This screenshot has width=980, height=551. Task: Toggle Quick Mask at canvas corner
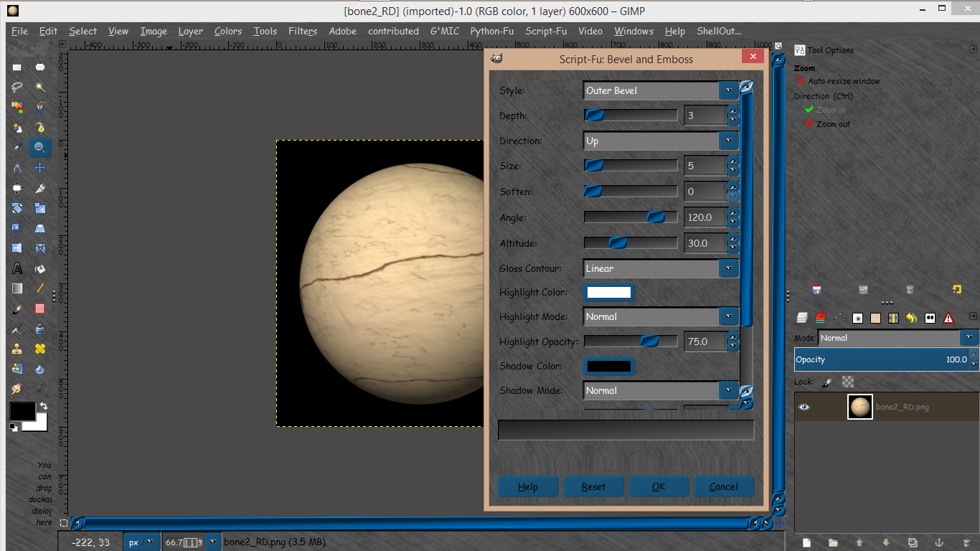tap(64, 523)
